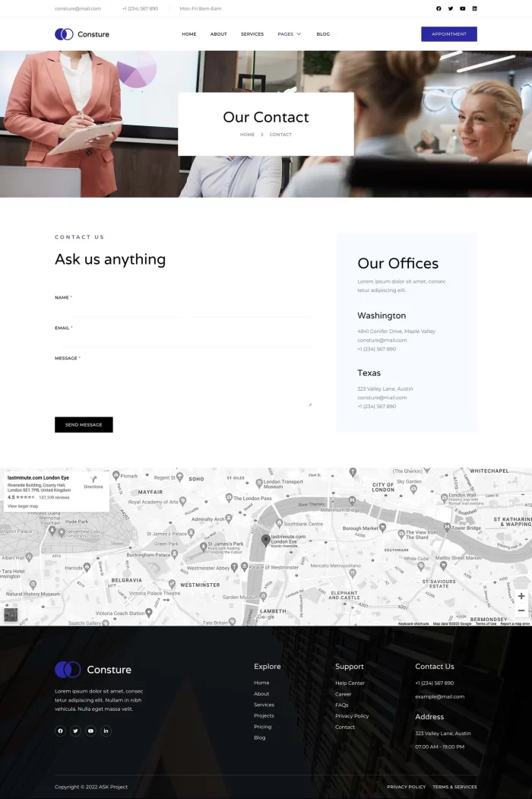Zoom in on the map with plus button

point(521,596)
